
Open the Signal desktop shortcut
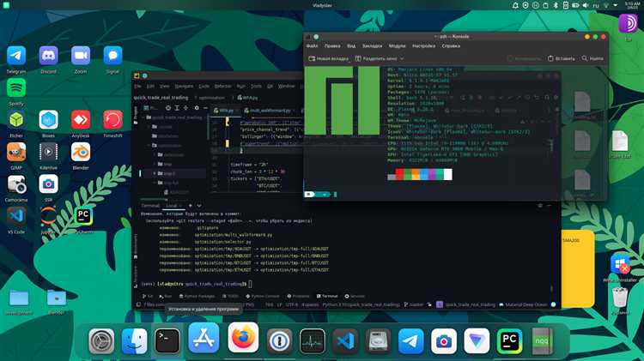pos(112,57)
